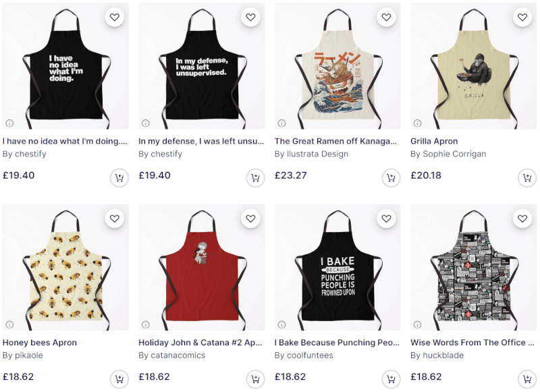Open Honey bees Apron product title
This screenshot has height=392, width=540.
[40, 343]
